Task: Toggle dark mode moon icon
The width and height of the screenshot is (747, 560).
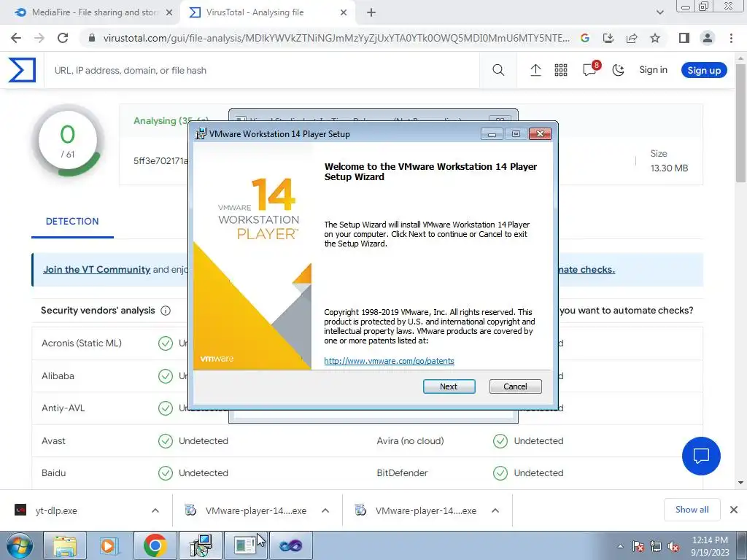Action: tap(618, 71)
